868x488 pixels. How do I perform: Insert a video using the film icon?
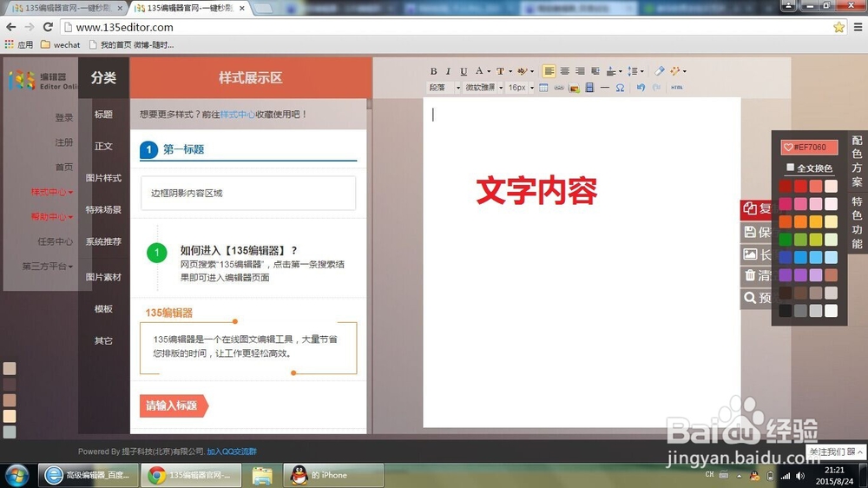point(589,88)
